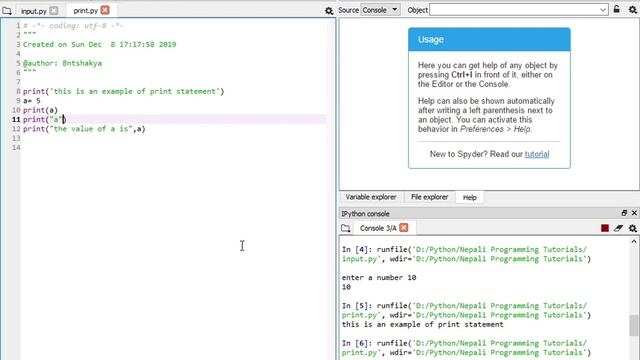
Task: Click code line print(a)
Action: [x=40, y=110]
